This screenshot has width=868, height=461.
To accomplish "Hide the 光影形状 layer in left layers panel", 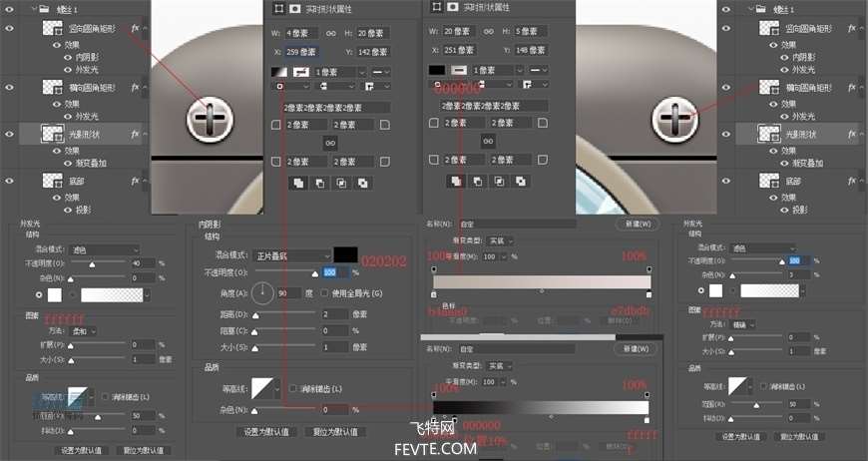I will (x=10, y=134).
